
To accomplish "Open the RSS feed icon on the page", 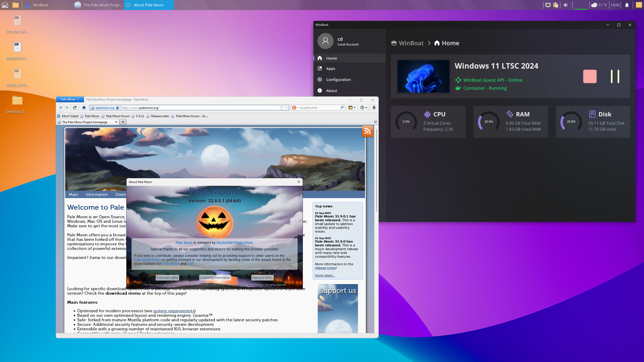I will pos(367,131).
